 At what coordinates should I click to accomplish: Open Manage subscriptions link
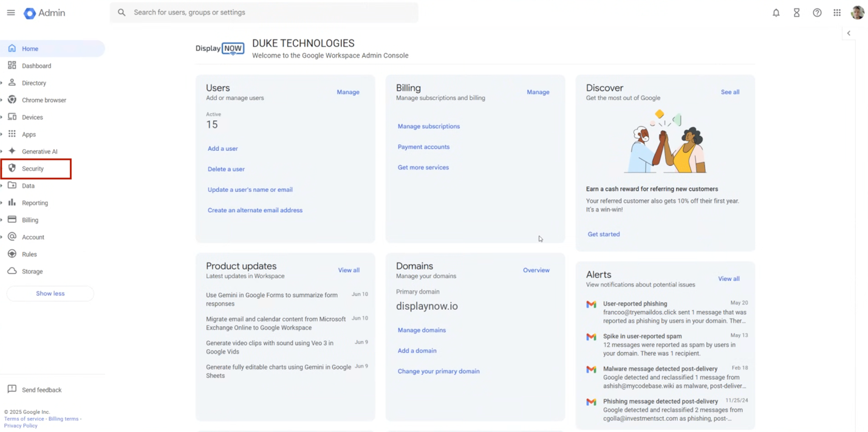[x=429, y=126]
